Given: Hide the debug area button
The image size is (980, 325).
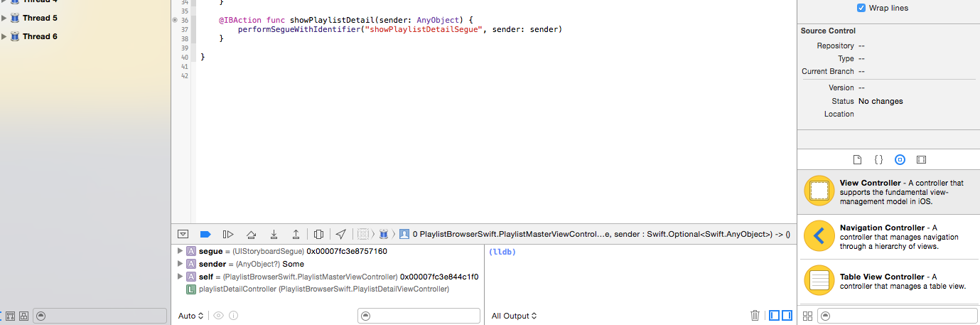Looking at the screenshot, I should tap(183, 234).
